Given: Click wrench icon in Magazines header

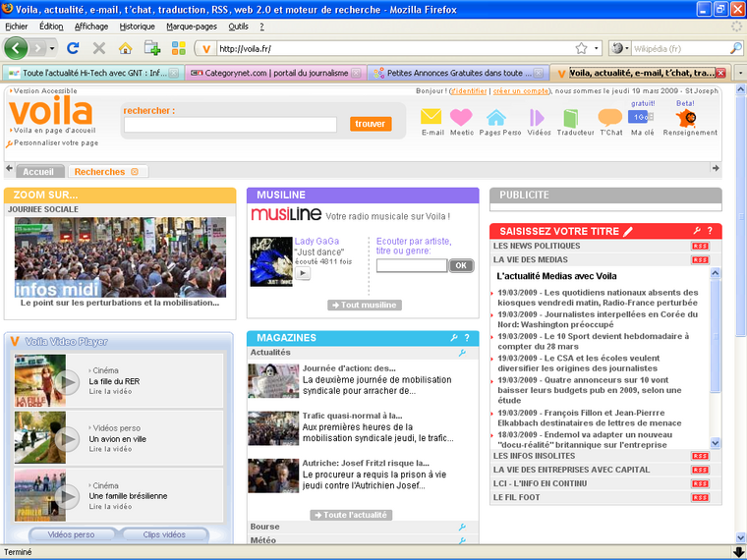Looking at the screenshot, I should (454, 338).
